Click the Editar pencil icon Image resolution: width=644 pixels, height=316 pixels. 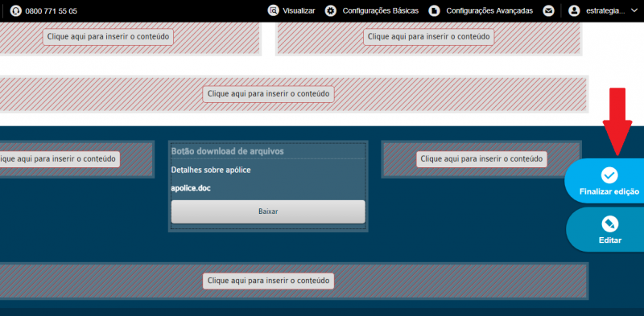[x=609, y=224]
